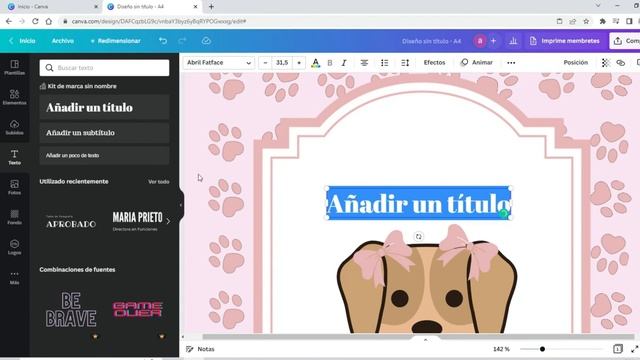The height and width of the screenshot is (360, 640).
Task: Add a subheading with Añadir un subtítulo
Action: (104, 133)
